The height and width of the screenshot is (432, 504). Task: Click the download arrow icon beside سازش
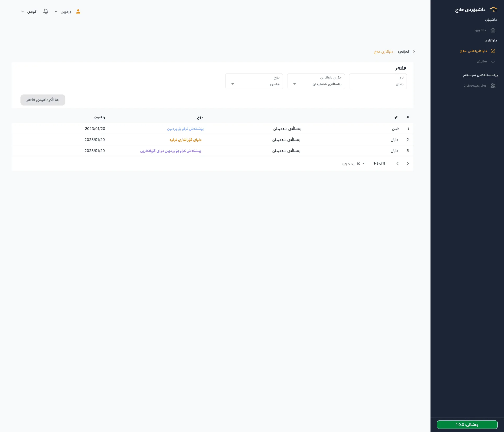pyautogui.click(x=493, y=61)
